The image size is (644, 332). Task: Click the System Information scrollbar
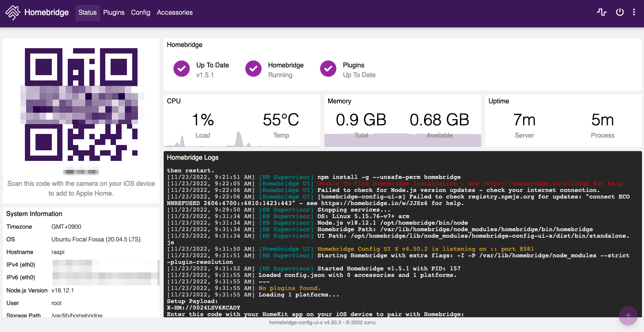pos(158,272)
